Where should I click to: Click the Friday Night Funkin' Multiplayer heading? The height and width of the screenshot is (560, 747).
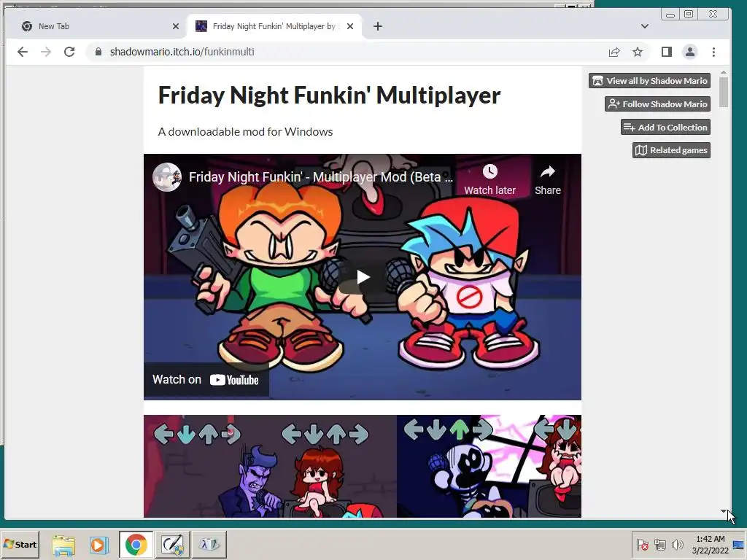tap(329, 96)
